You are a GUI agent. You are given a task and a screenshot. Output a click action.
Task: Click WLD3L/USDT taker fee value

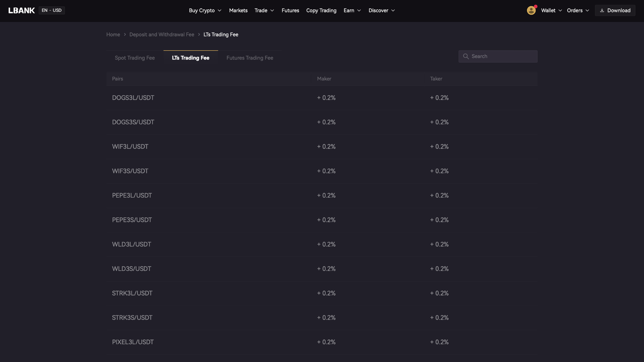(x=439, y=244)
